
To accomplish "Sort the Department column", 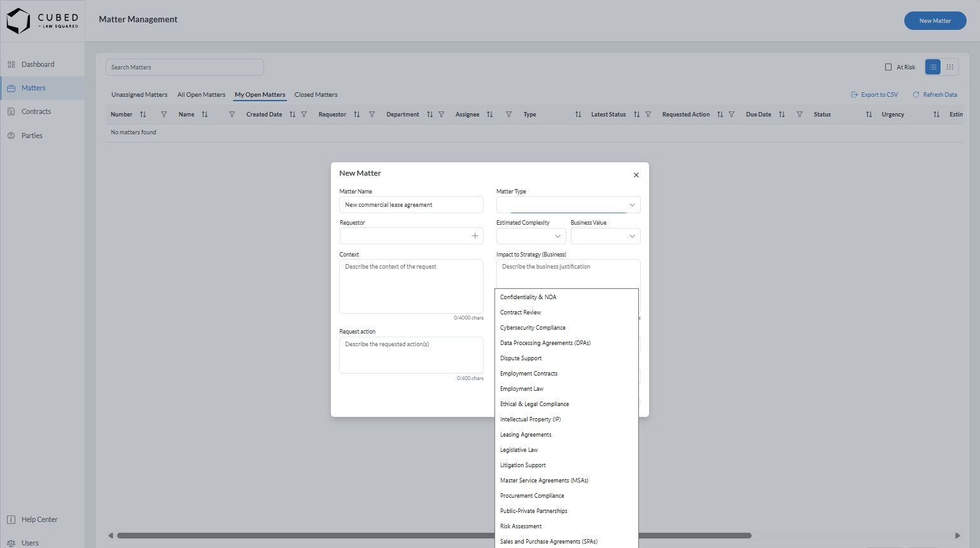I will [x=430, y=115].
